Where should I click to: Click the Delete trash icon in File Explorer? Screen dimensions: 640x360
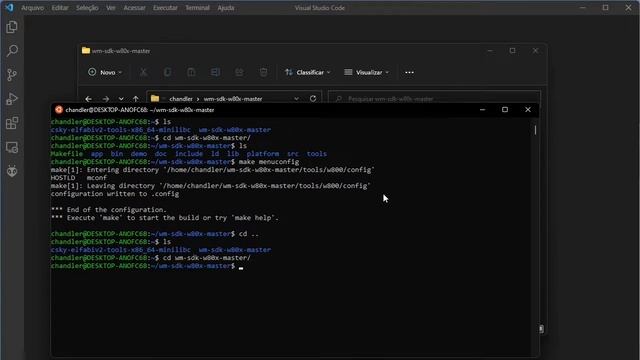(263, 72)
